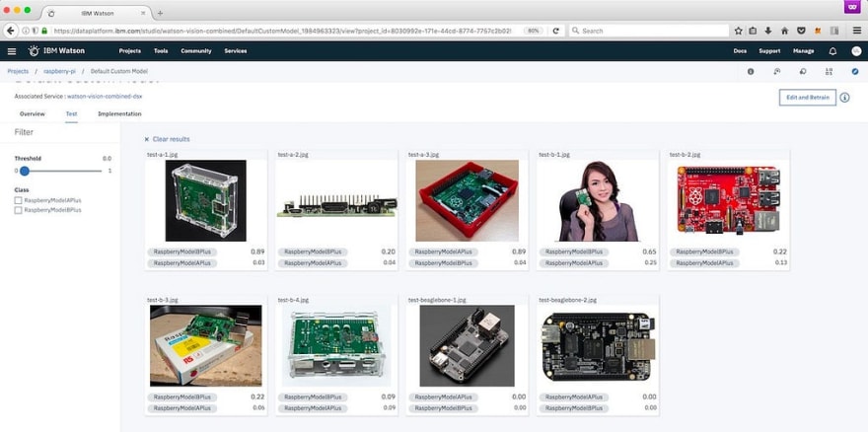
Task: Open the bookmarks clipboard icon
Action: (753, 31)
